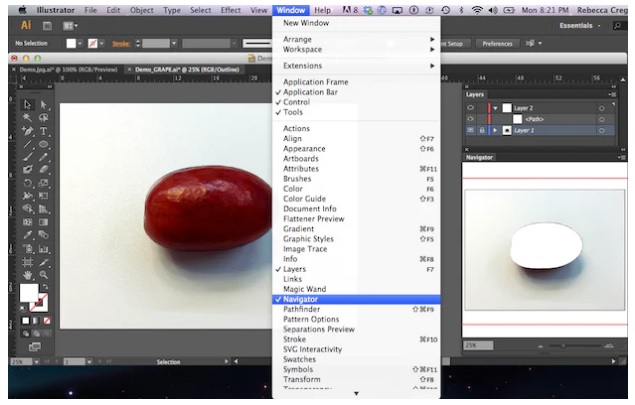
Task: Hide Layer 2 with its eye icon
Action: pyautogui.click(x=470, y=108)
